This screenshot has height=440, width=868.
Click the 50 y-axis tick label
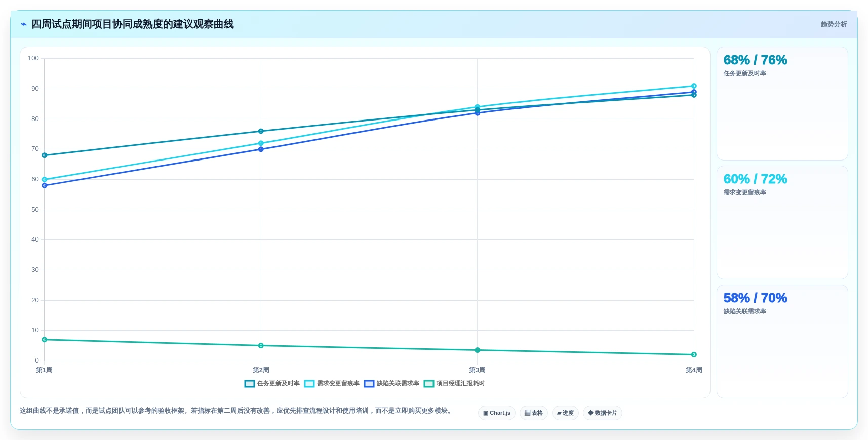coord(35,210)
